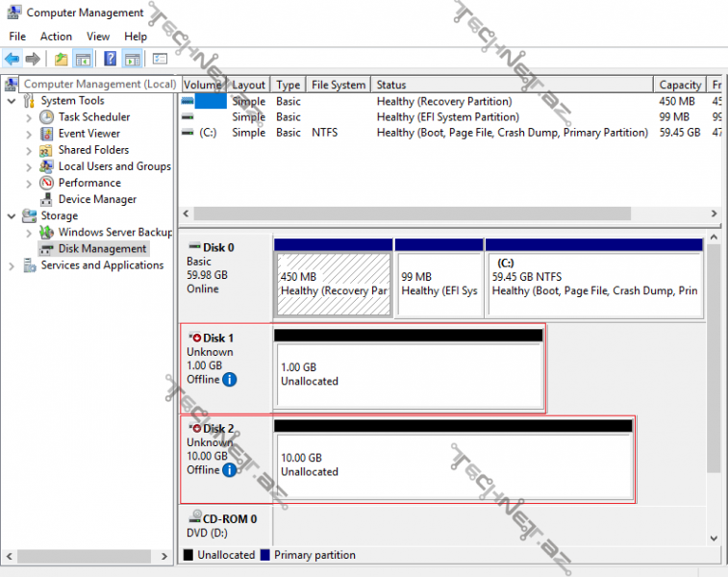Click the Settings list toolbar icon
The width and height of the screenshot is (728, 577).
point(160,60)
